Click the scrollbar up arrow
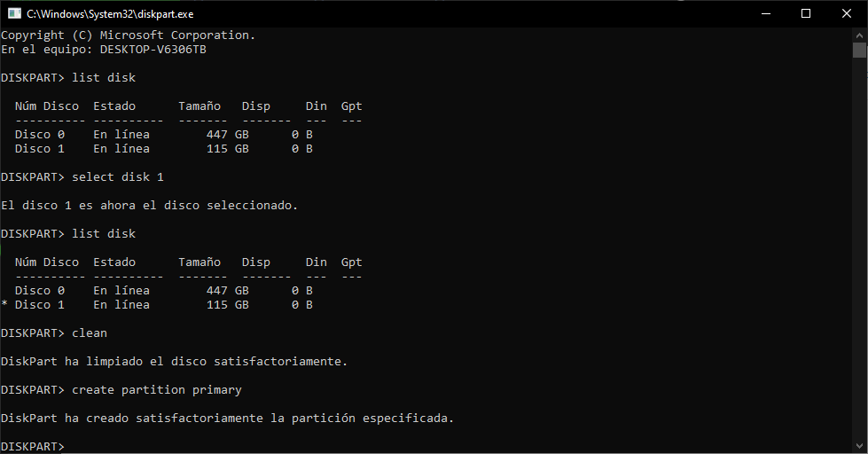868x454 pixels. point(859,35)
